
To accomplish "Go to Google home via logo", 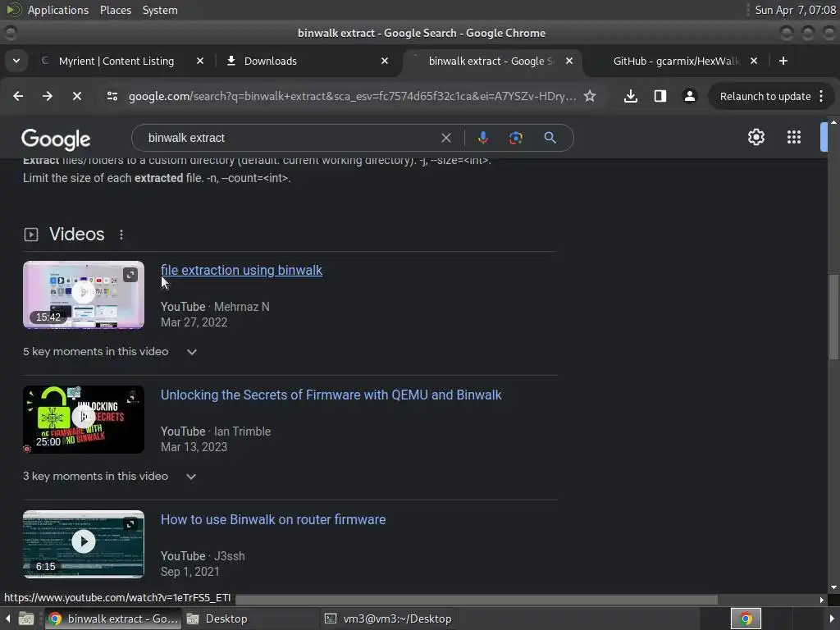I will point(56,139).
